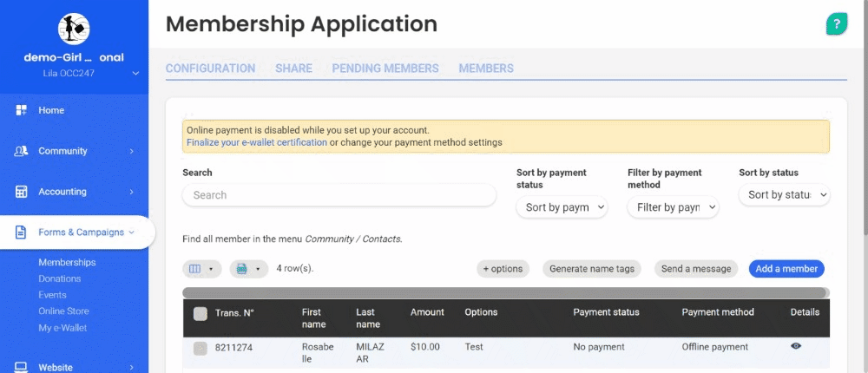Open the Sort by payment status dropdown
This screenshot has width=868, height=373.
(562, 207)
